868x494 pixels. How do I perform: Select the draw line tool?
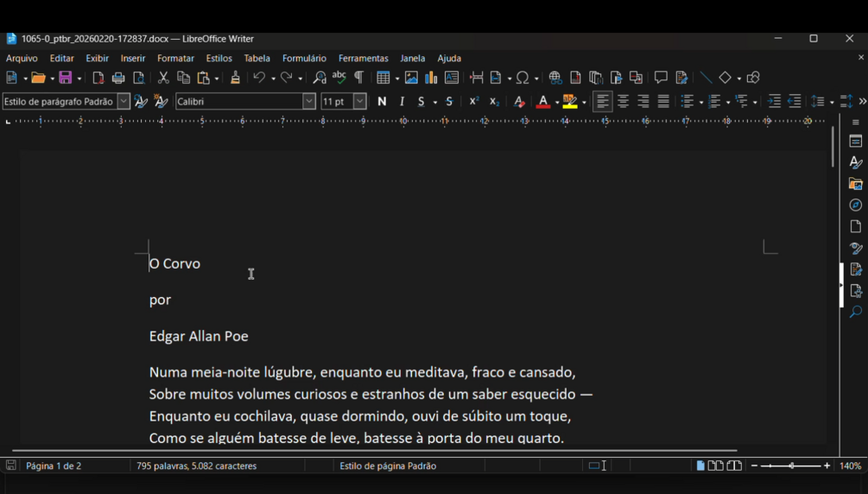706,78
